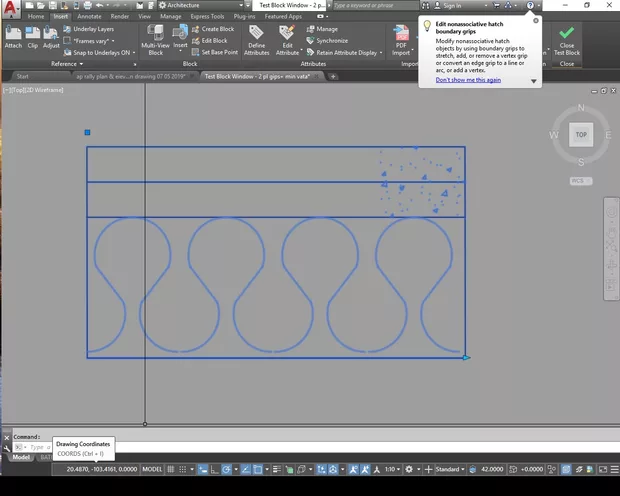Screen dimensions: 620x496
Task: Click the TOP face of ViewCube
Action: [581, 134]
